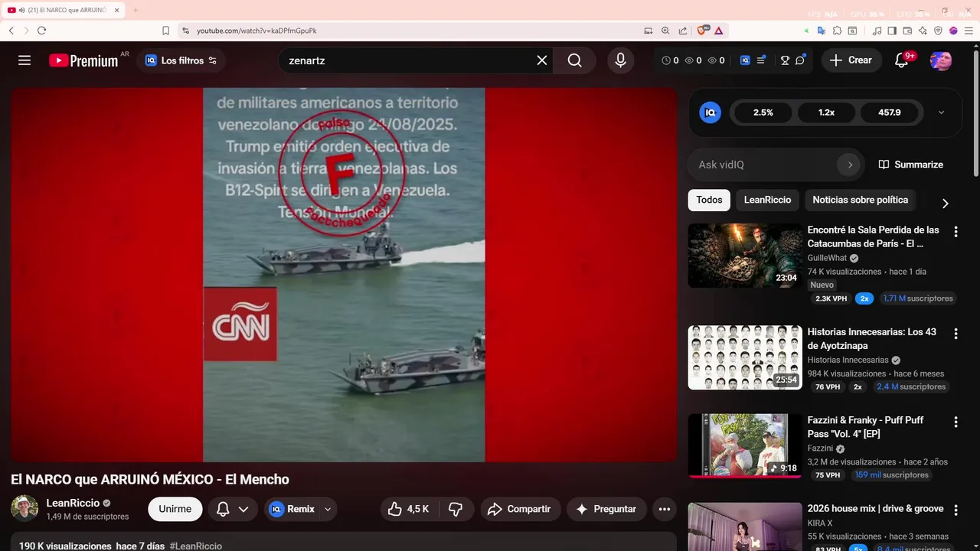
Task: Click the 457.9 vidIQ stat pill
Action: (890, 112)
